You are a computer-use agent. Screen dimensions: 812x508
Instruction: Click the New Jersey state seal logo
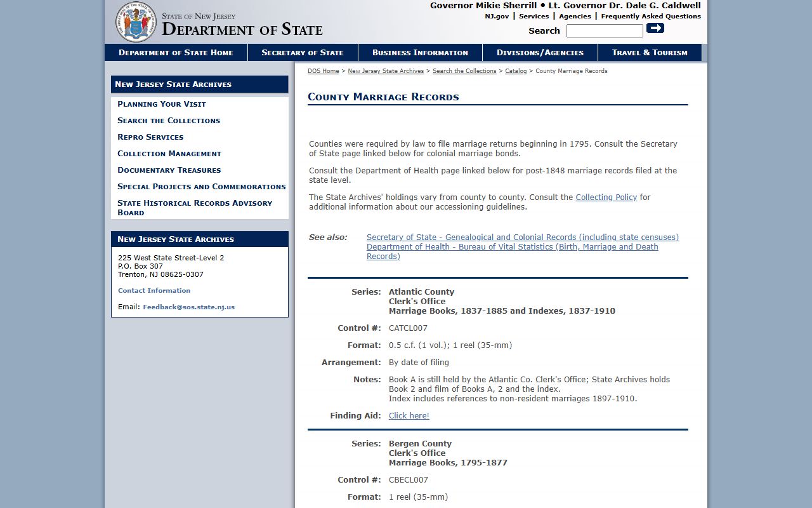tap(136, 22)
